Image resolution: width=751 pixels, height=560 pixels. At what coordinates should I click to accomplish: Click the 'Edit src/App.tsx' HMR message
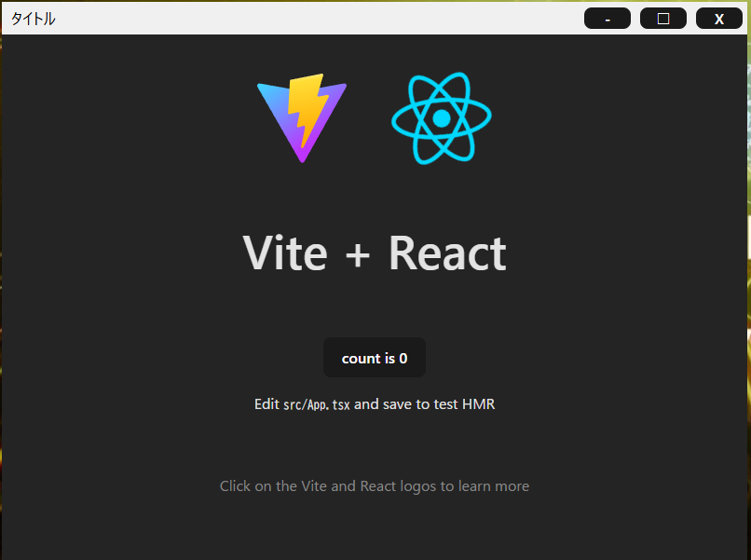click(375, 403)
